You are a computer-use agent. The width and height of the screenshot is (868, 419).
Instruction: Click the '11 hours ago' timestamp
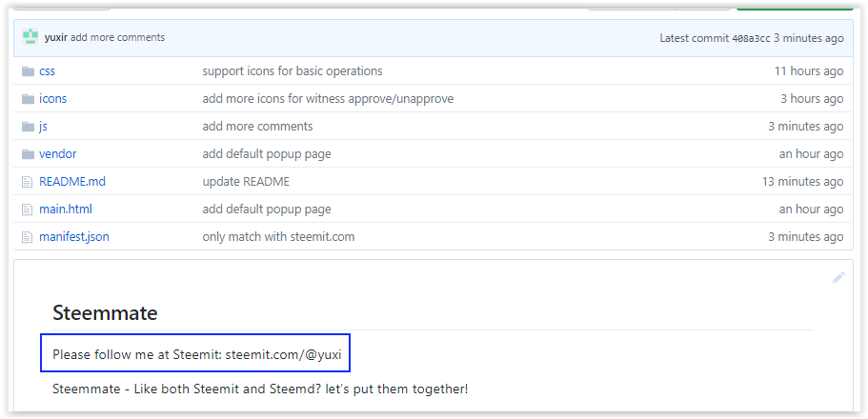click(x=809, y=71)
